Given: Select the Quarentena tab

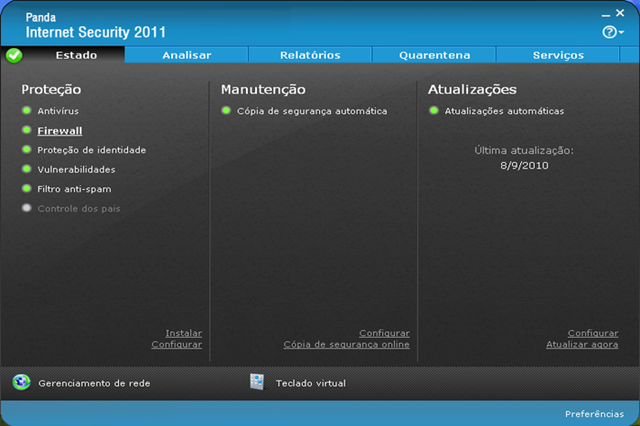Looking at the screenshot, I should 434,55.
